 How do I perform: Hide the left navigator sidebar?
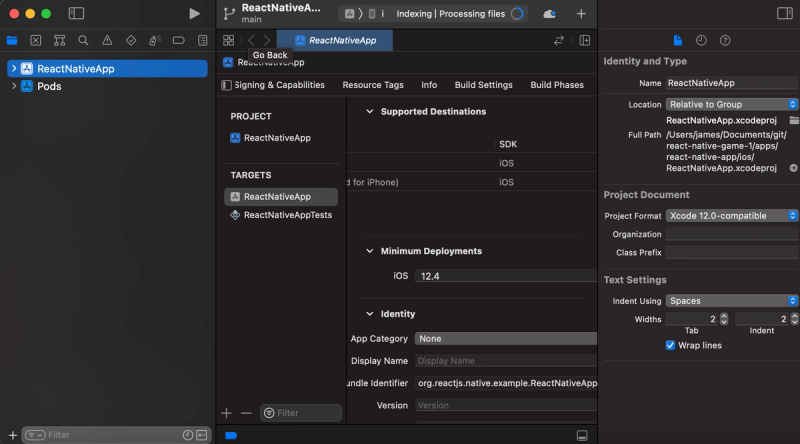click(76, 13)
